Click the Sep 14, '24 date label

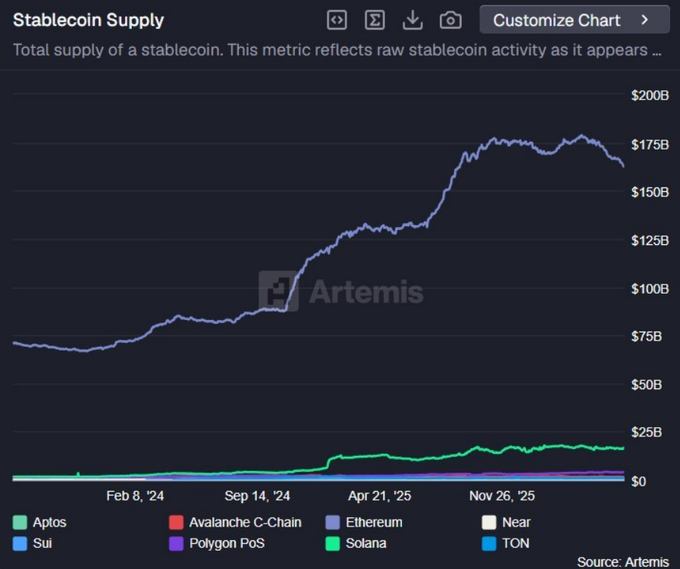coord(257,496)
